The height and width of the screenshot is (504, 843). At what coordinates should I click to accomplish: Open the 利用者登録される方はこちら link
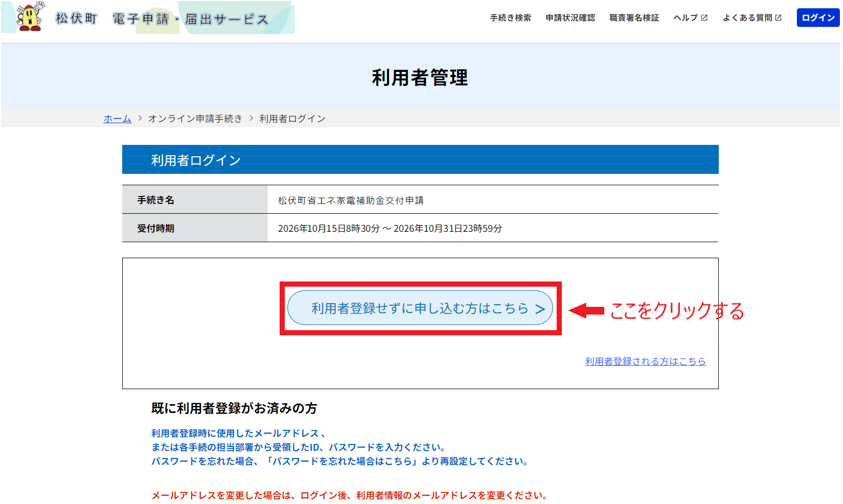point(645,361)
